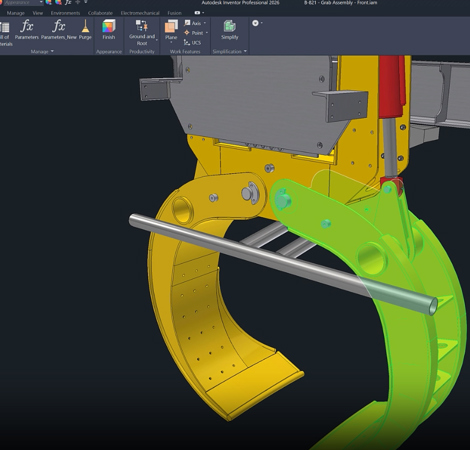Image resolution: width=470 pixels, height=450 pixels.
Task: Launch the Parameters_New tool
Action: pos(59,30)
